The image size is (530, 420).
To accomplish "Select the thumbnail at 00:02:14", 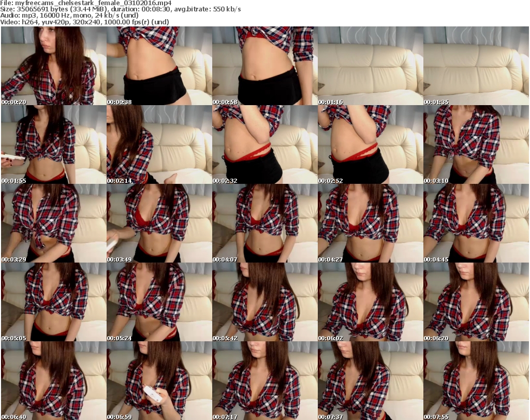I will [159, 144].
